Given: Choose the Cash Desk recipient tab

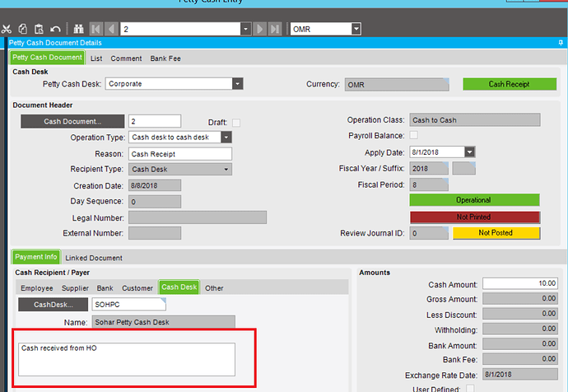Looking at the screenshot, I should 179,287.
